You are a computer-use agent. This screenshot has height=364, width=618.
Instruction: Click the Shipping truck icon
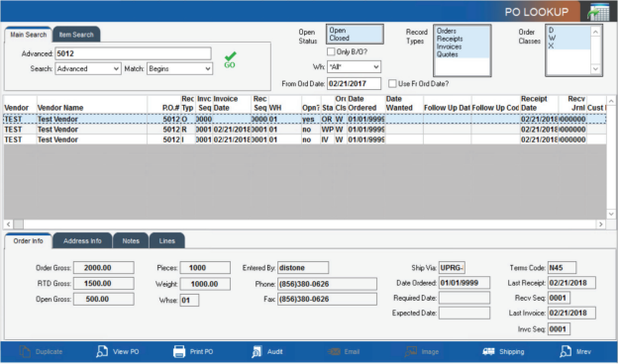coord(488,351)
